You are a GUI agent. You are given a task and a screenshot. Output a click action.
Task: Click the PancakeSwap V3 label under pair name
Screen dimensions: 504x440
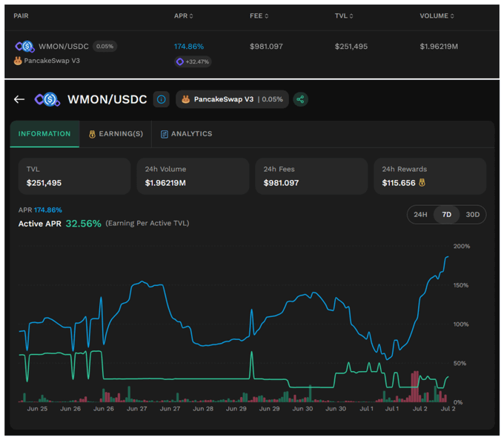point(52,61)
